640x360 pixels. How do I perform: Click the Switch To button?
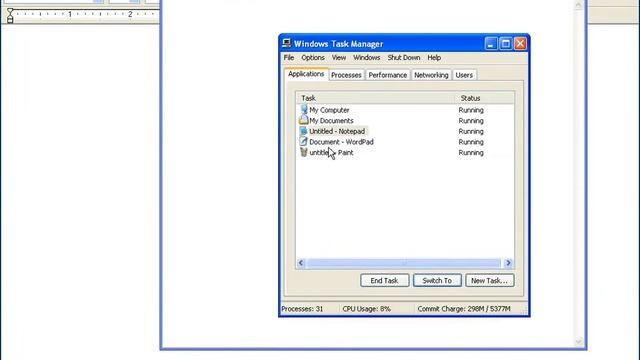tap(437, 280)
